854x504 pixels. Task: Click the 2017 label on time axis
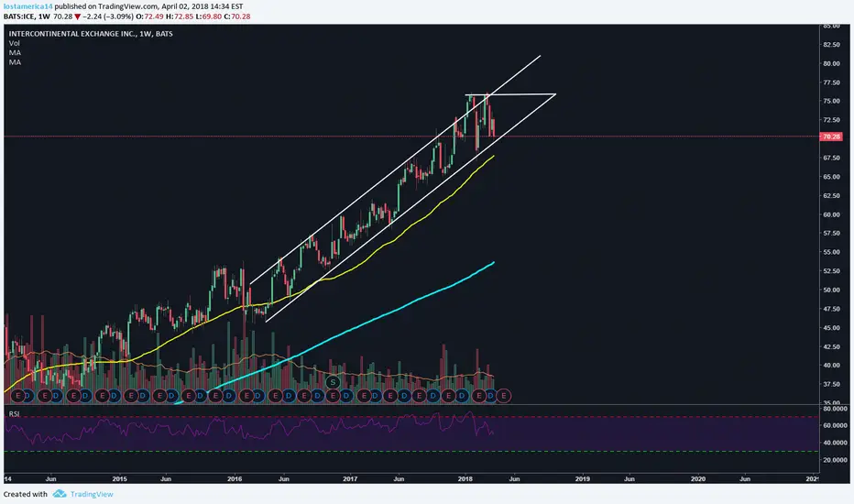[350, 479]
